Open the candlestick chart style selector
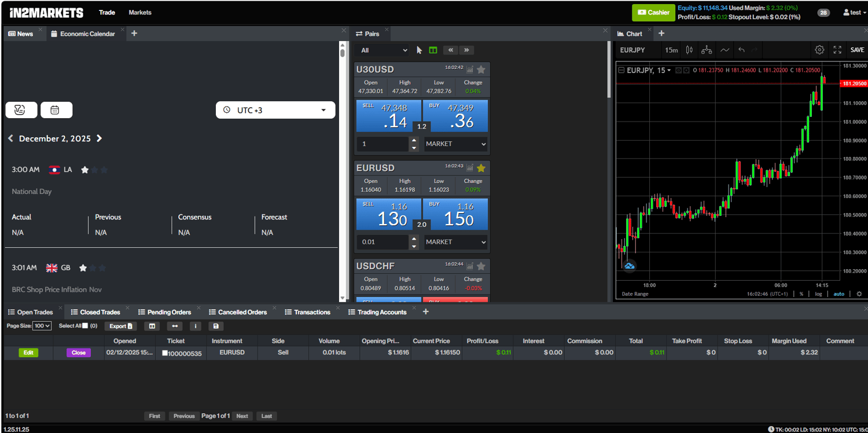Viewport: 868px width, 433px height. (689, 50)
